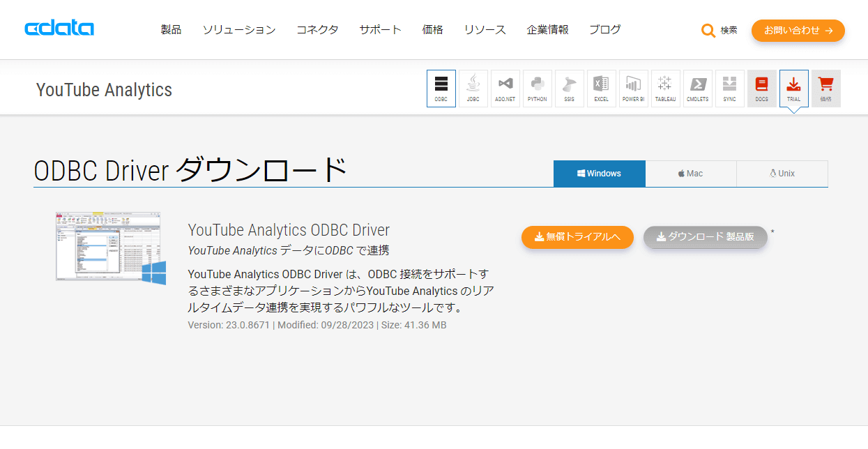Click the 検索 search label
Image resolution: width=868 pixels, height=449 pixels.
coord(729,31)
